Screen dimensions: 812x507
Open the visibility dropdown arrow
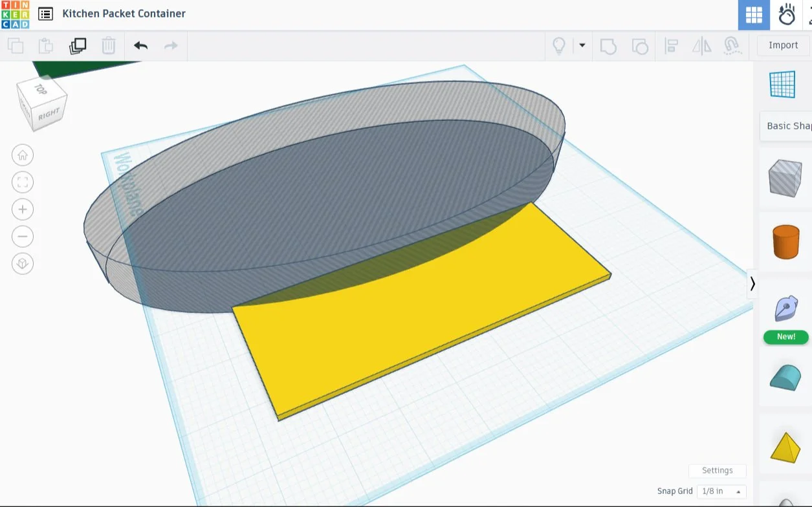[x=582, y=45]
